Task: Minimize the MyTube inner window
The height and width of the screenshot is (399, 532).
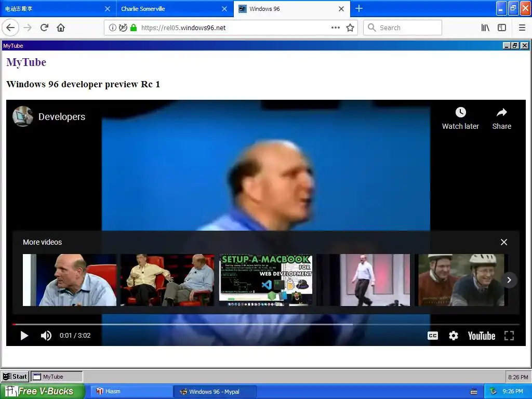Action: coord(507,46)
